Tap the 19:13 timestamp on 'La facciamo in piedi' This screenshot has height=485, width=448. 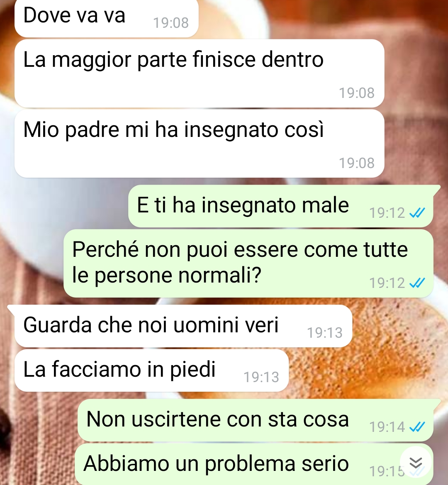tap(261, 377)
